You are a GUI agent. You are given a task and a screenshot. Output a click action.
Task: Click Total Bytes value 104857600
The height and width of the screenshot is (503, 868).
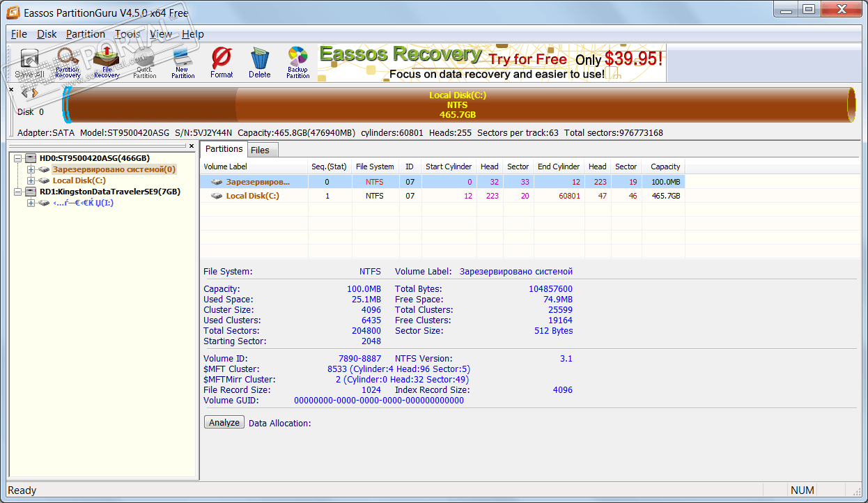click(550, 289)
